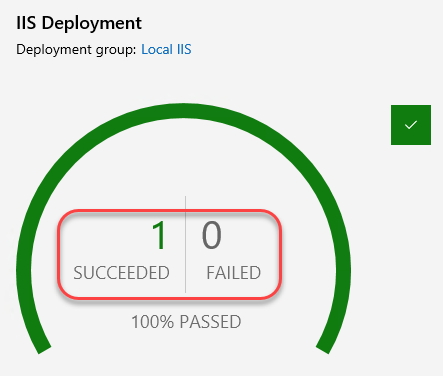Click the SUCCEEDED label
This screenshot has width=443, height=376.
(x=121, y=273)
